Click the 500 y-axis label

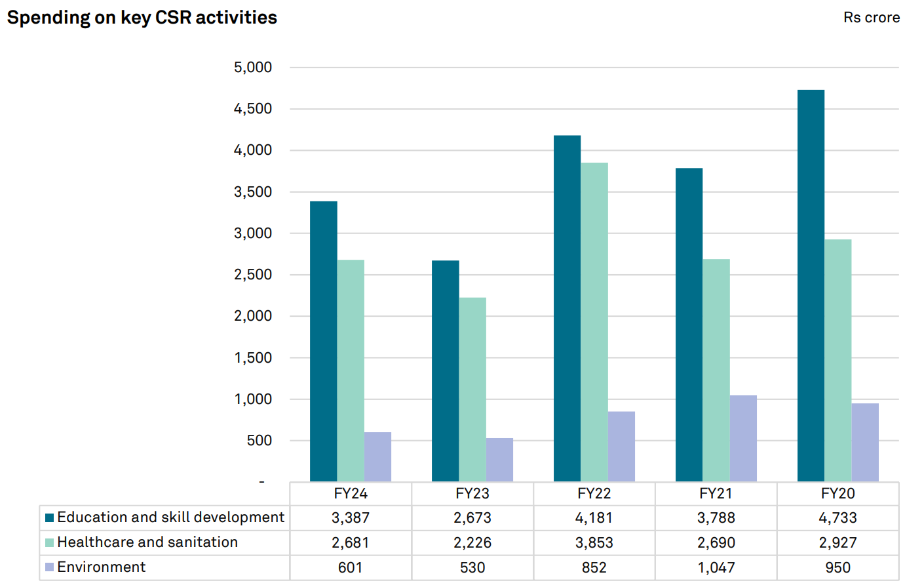pos(260,441)
